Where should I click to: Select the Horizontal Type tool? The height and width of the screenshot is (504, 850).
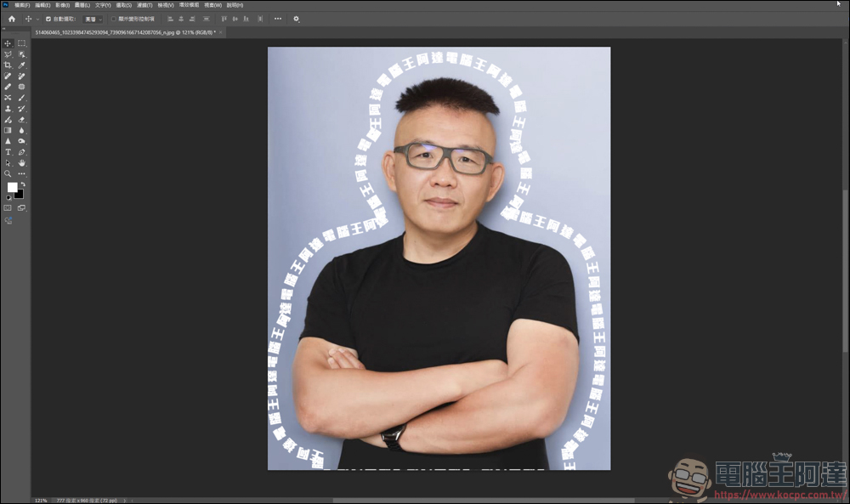[x=8, y=152]
